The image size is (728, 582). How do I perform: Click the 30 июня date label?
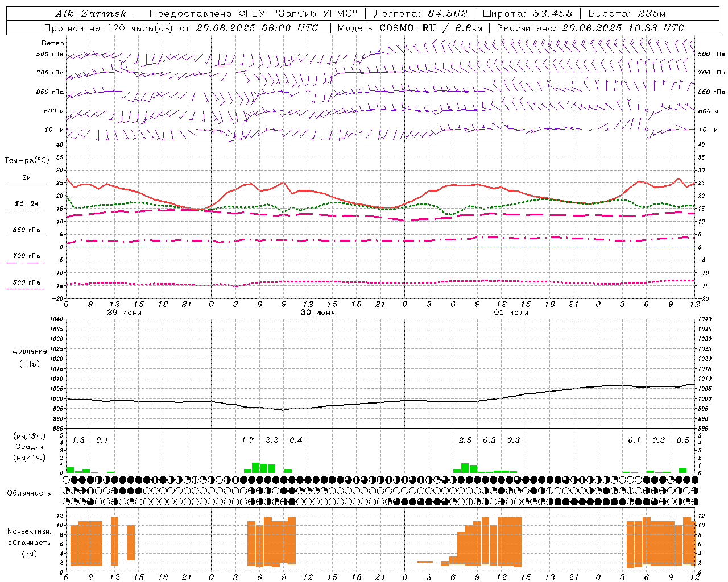318,313
